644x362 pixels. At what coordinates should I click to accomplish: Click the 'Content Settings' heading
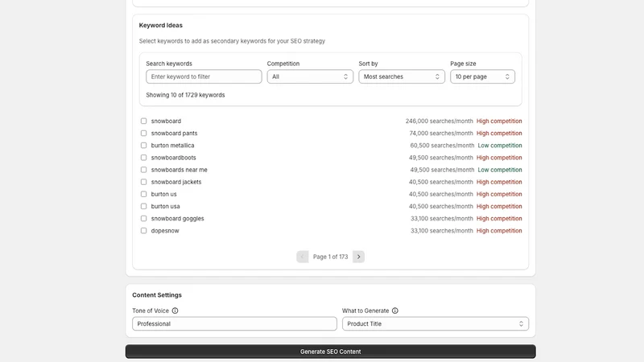(157, 295)
